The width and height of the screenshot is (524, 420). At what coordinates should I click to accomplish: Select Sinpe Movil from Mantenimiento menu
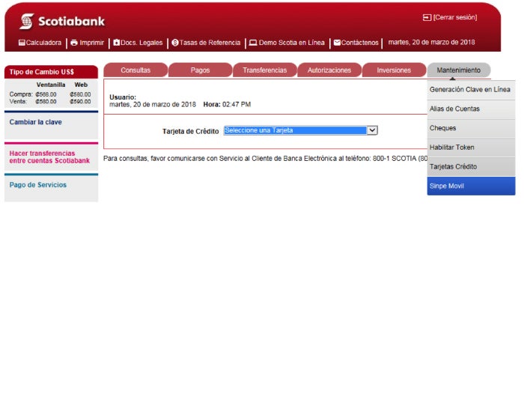tap(471, 186)
